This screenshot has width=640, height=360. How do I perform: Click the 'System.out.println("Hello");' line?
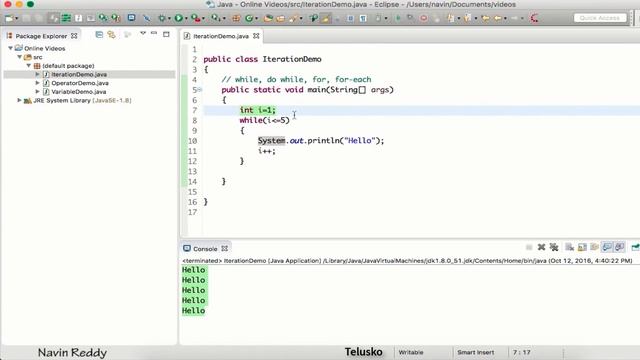(321, 141)
